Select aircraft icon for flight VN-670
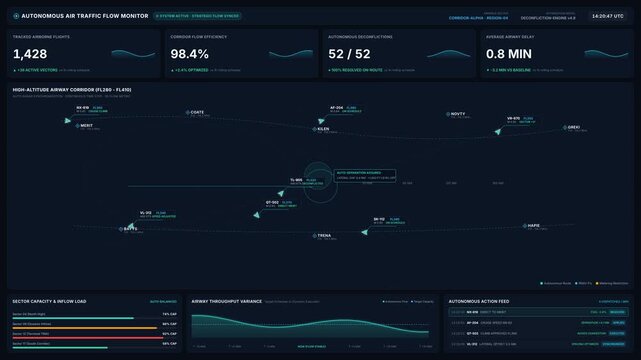The height and width of the screenshot is (360, 641). pyautogui.click(x=498, y=132)
